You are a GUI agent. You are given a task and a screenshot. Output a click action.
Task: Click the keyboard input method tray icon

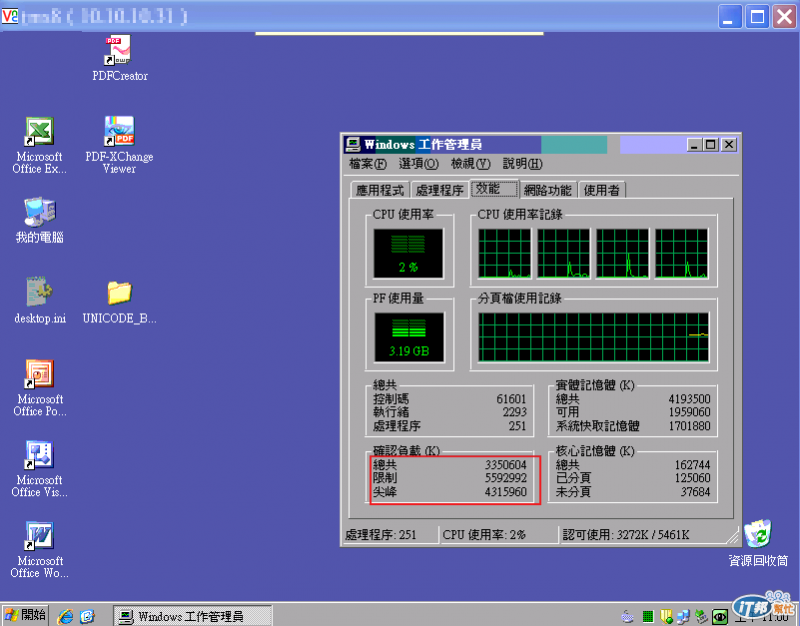[x=627, y=616]
